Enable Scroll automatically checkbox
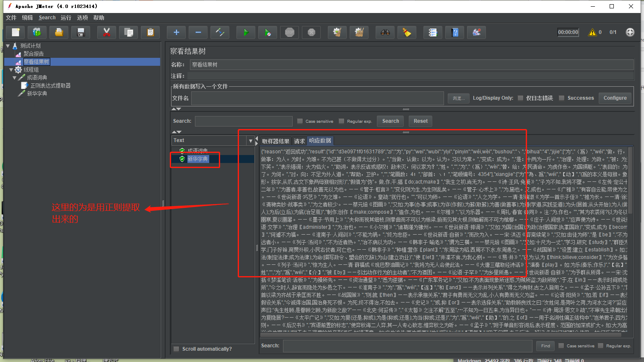The width and height of the screenshot is (644, 362). tap(177, 349)
